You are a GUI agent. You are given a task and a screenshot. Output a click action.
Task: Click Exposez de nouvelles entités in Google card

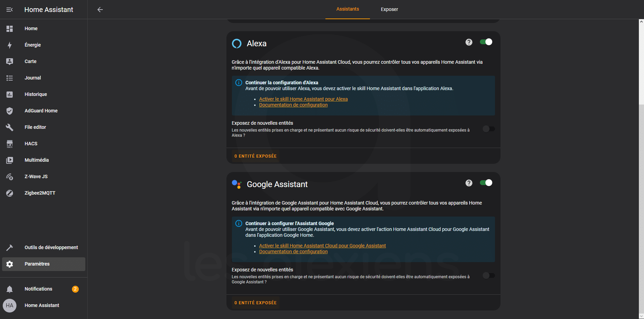(x=262, y=270)
